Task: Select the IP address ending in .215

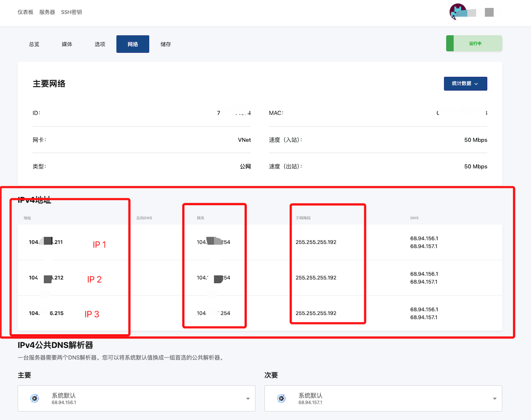Action: point(46,313)
